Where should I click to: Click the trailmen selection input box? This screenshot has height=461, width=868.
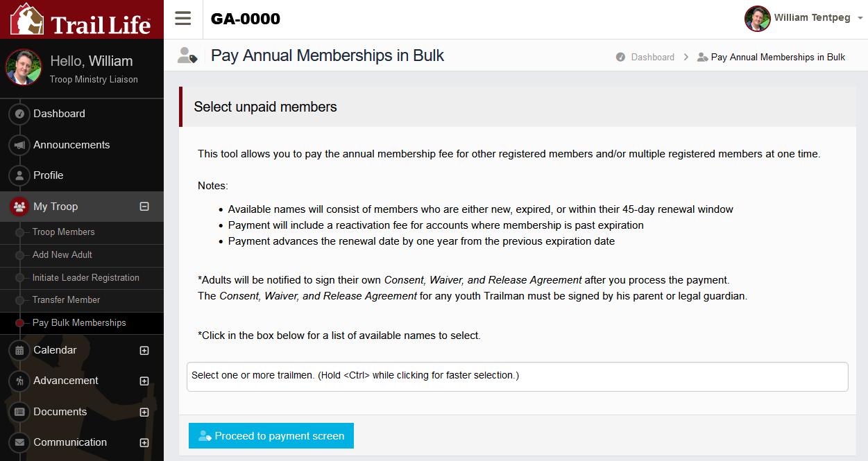pos(517,376)
